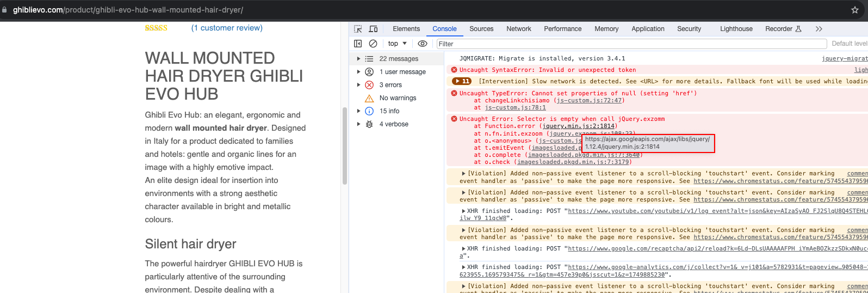Open the youtube.com log_event URL link
This screenshot has height=293, width=868.
pos(718,211)
